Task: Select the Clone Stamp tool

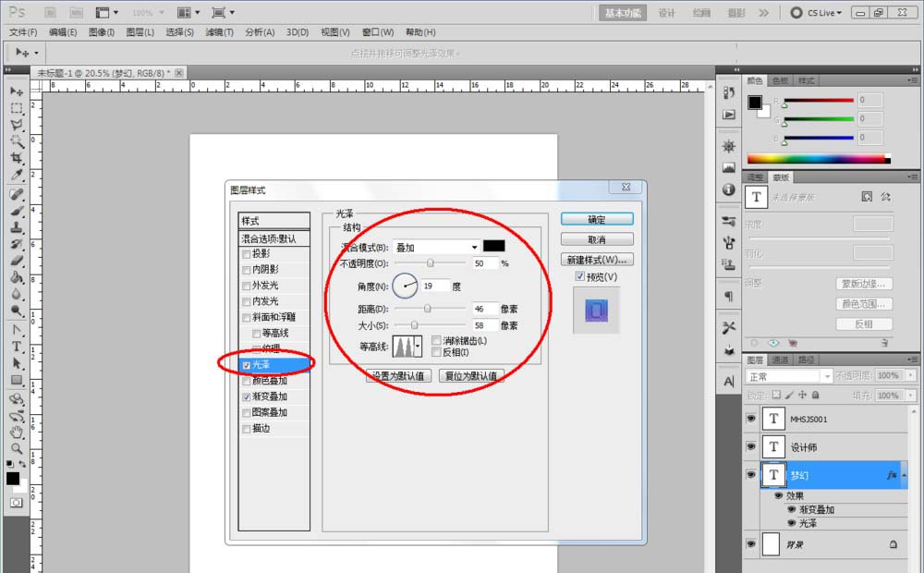Action: point(17,227)
